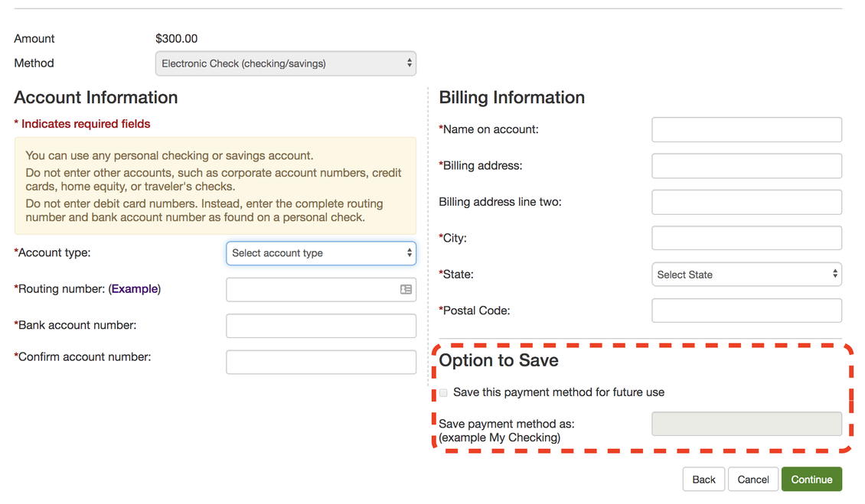Click the Billing address line two label
Image resolution: width=865 pixels, height=504 pixels.
click(x=501, y=202)
